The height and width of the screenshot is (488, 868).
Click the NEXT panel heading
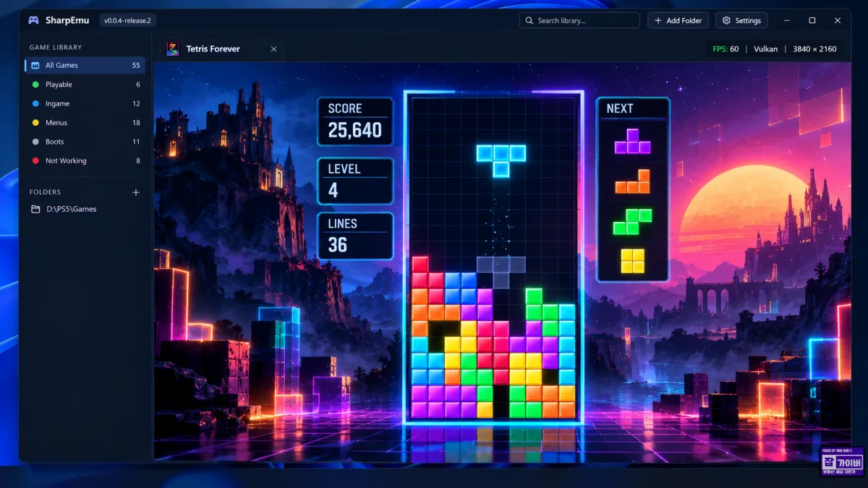[x=620, y=108]
